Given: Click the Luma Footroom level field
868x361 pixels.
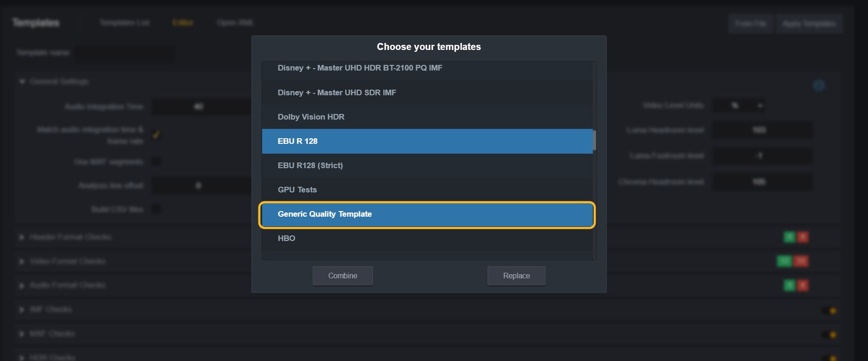Looking at the screenshot, I should point(762,156).
